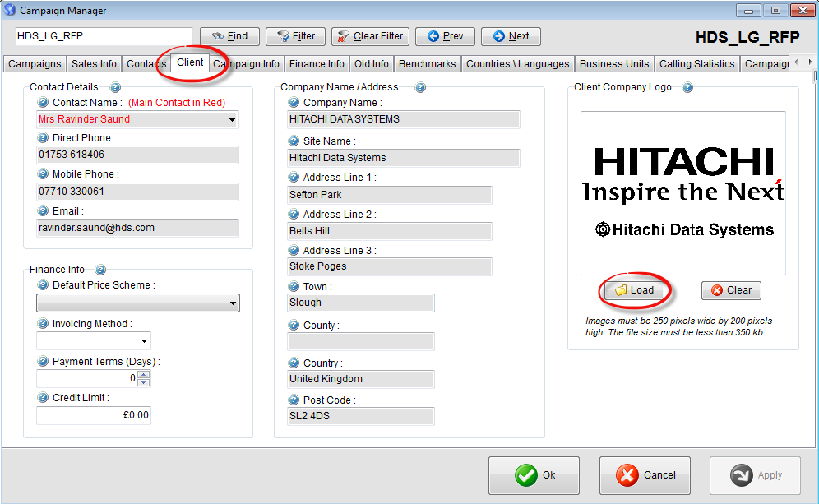This screenshot has height=504, width=819.
Task: Select the Client tab
Action: point(190,62)
